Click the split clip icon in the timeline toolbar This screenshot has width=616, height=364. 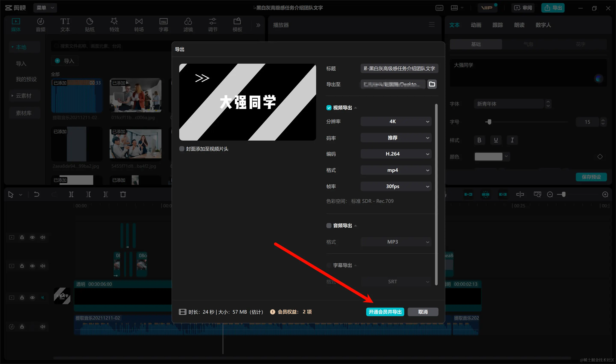coord(71,195)
